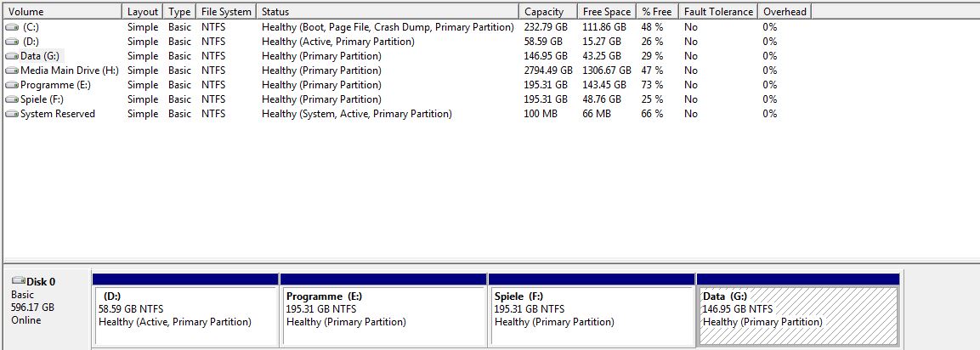Click the System Reserved volume name

58,114
